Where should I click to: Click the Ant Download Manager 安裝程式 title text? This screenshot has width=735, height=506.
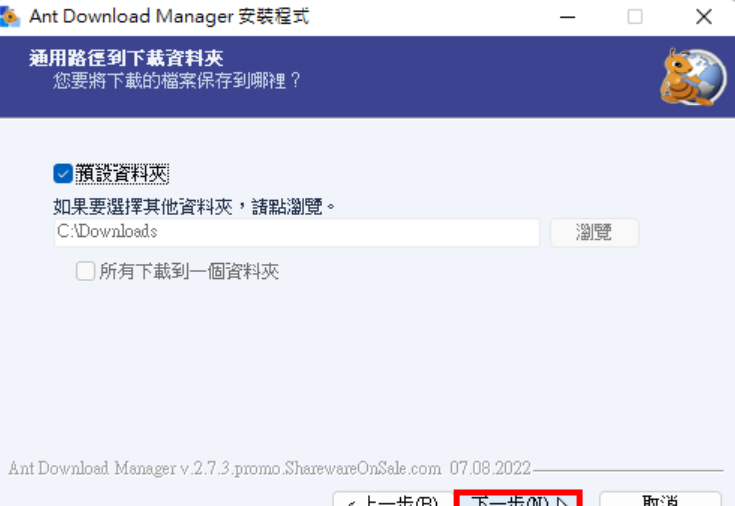pyautogui.click(x=169, y=17)
